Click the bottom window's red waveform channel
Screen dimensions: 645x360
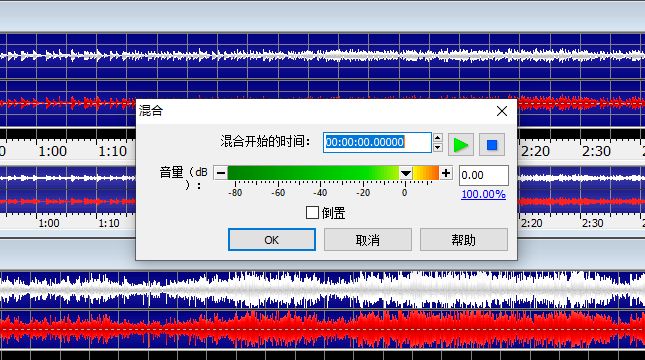point(322,329)
